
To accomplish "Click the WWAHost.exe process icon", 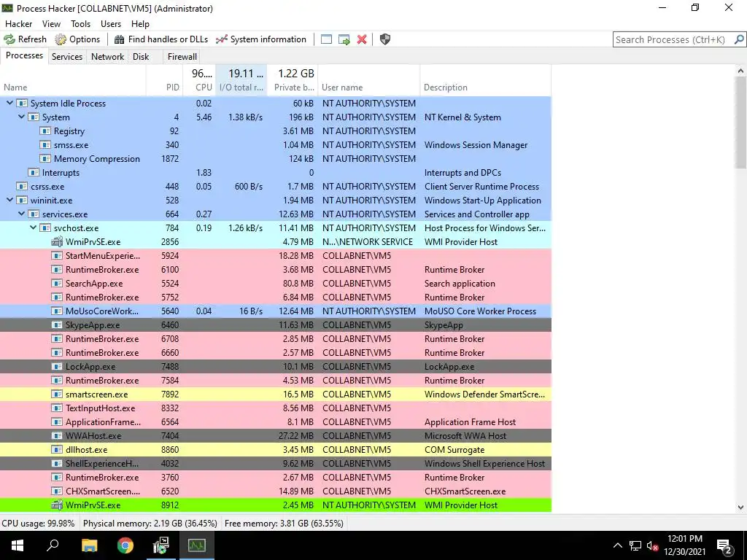I will (x=57, y=436).
